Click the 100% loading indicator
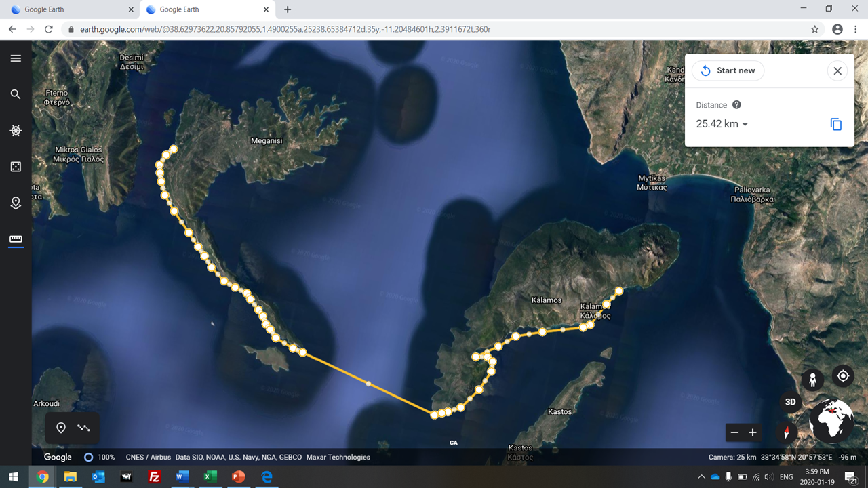 [99, 457]
